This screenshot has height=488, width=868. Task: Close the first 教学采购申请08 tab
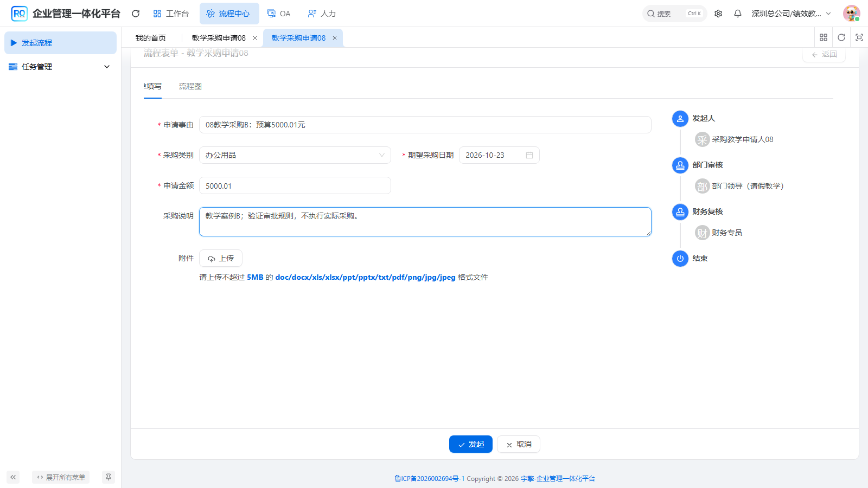255,38
